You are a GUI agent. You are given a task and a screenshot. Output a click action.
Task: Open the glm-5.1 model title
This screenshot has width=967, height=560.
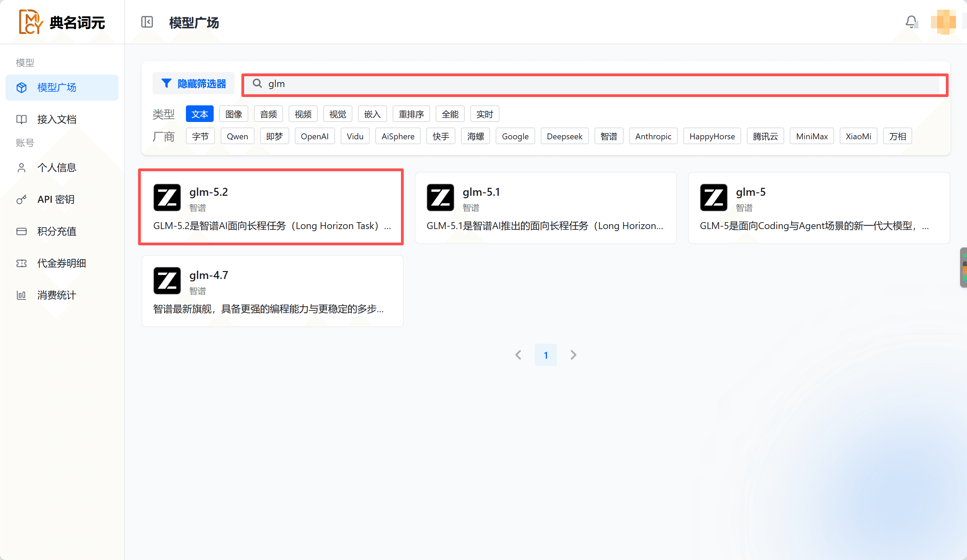pos(481,192)
